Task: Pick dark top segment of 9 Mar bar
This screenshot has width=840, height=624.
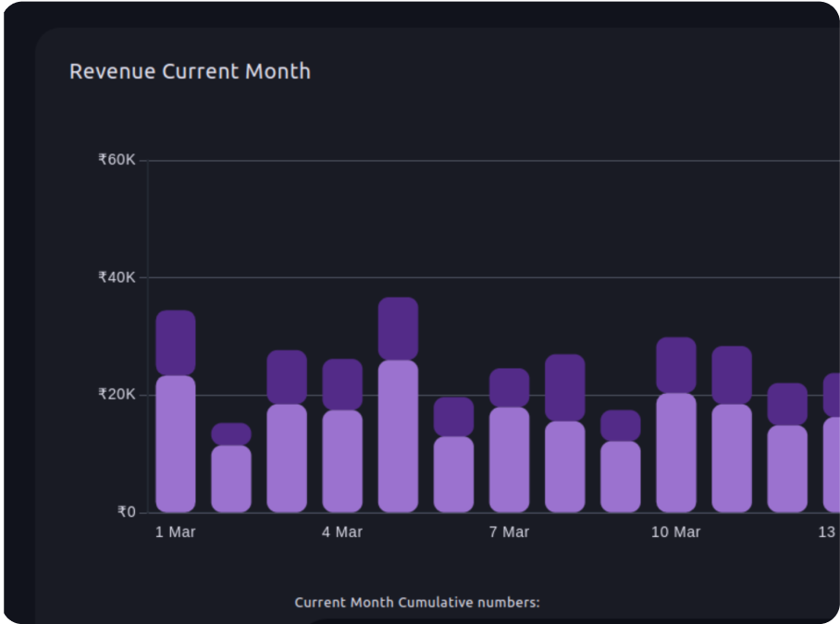Action: pyautogui.click(x=621, y=425)
